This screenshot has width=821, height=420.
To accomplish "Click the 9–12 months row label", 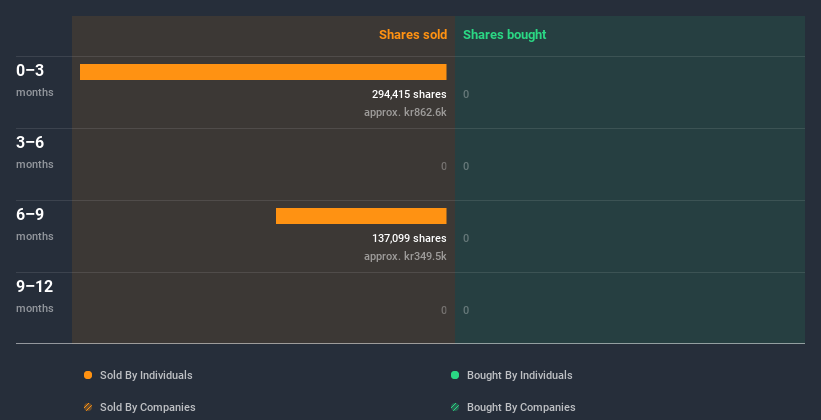I will point(35,296).
